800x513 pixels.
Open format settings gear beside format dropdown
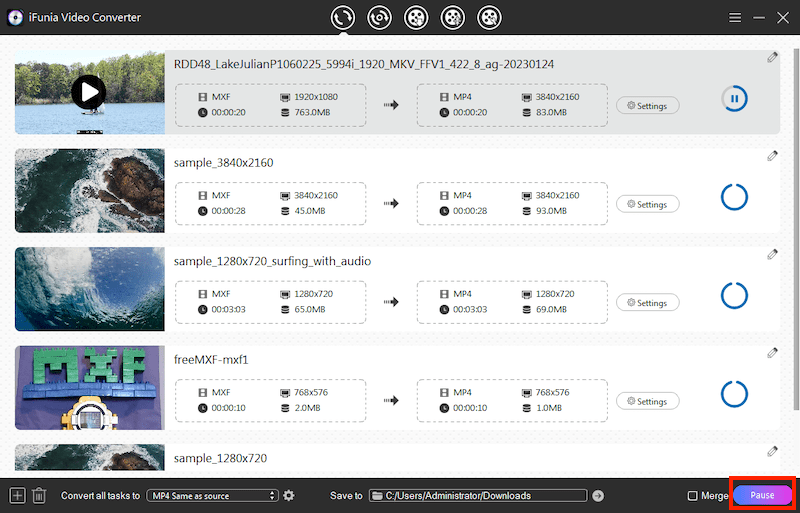click(289, 495)
